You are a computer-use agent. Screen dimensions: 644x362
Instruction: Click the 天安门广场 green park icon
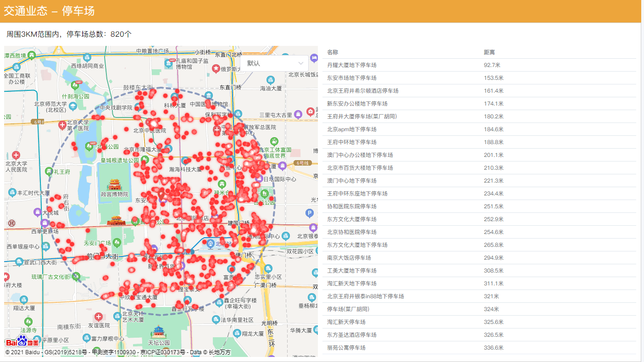tap(117, 242)
